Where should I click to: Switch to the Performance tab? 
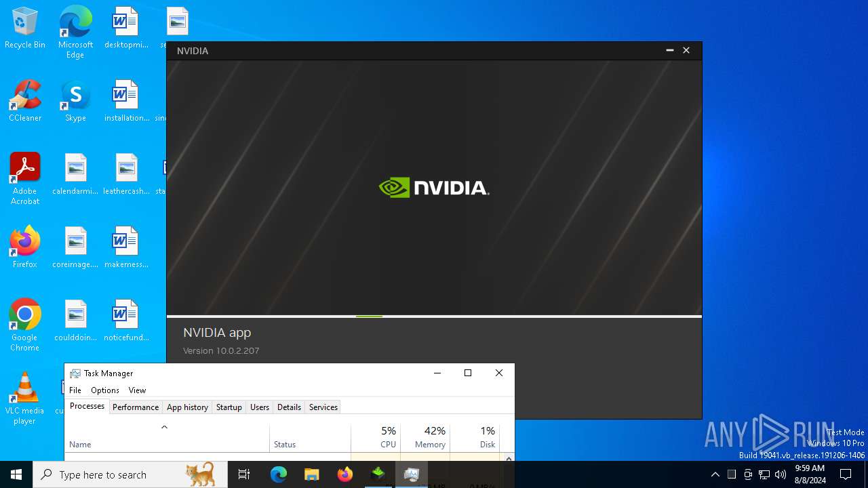point(136,407)
